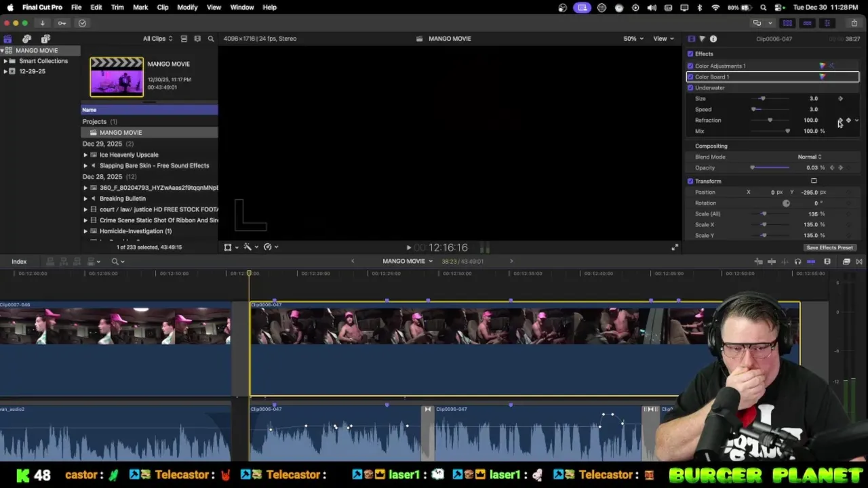Image resolution: width=868 pixels, height=488 pixels.
Task: Click Save Effects Preset button
Action: tap(829, 247)
